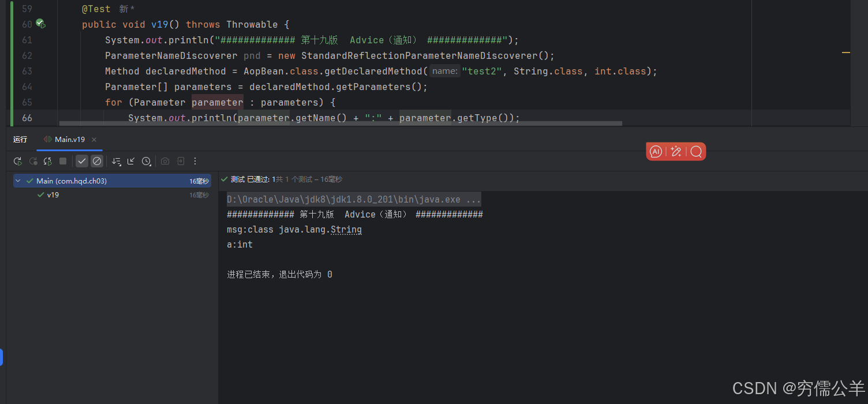Click the v19 method name on line 60
Viewport: 868px width, 404px height.
click(160, 25)
